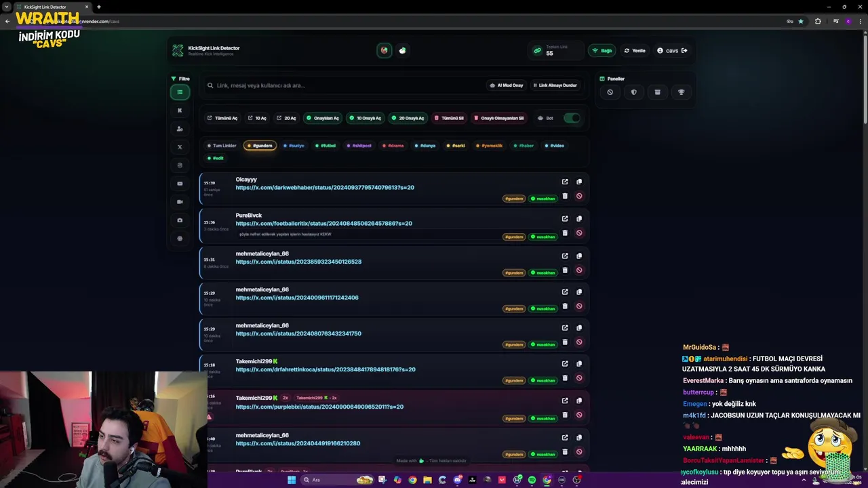
Task: Open the trophy panel under Paneller
Action: (x=682, y=92)
